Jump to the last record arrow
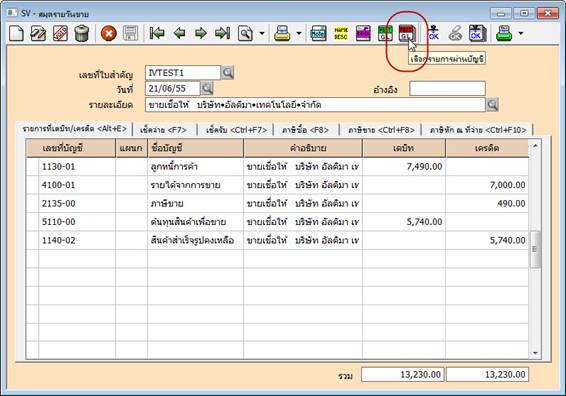 (222, 34)
